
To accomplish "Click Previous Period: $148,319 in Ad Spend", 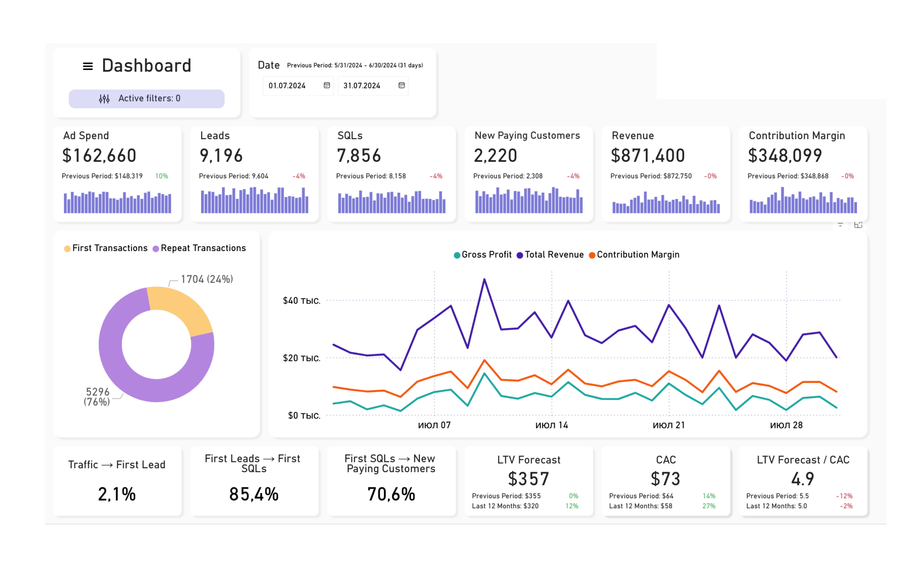I will pos(102,176).
